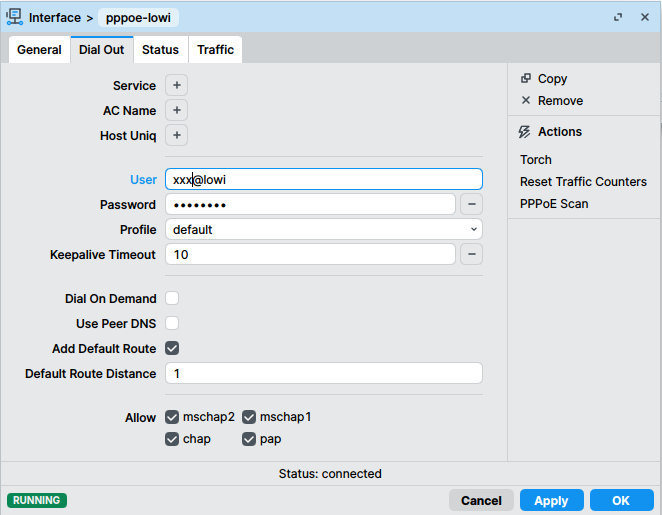The width and height of the screenshot is (662, 515).
Task: Switch to the General tab
Action: tap(39, 50)
